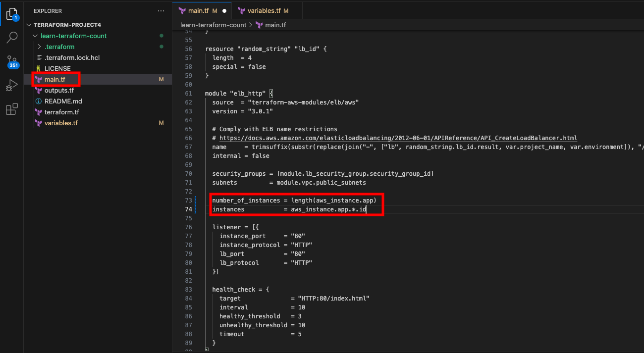Image resolution: width=644 pixels, height=353 pixels.
Task: Click the instance_port = "80" line
Action: (x=262, y=236)
